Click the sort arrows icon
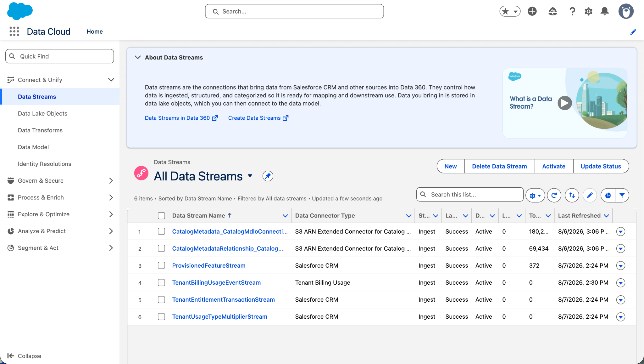This screenshot has width=644, height=364. point(572,195)
